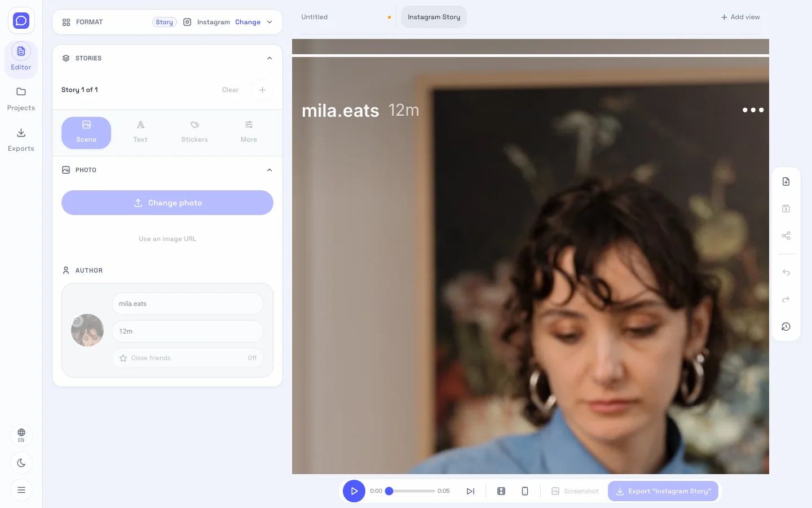Take a Screenshot of the story
This screenshot has height=508, width=812.
575,491
